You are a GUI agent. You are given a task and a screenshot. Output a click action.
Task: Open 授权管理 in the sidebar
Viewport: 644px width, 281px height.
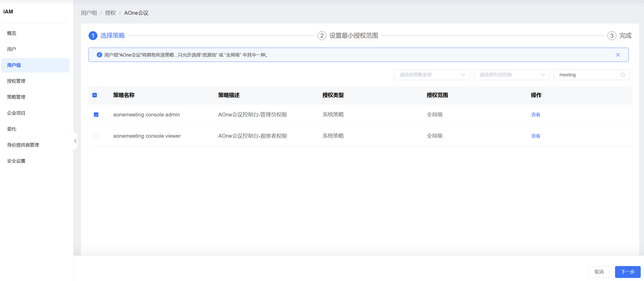click(x=16, y=81)
